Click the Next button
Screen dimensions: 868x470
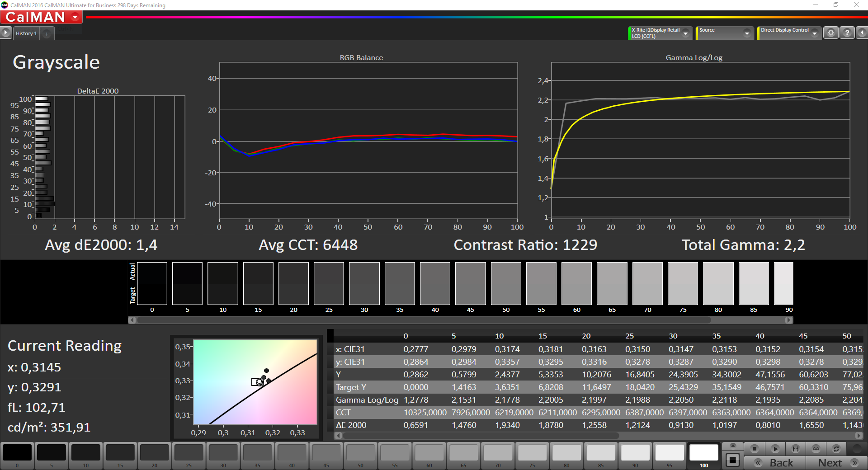[x=836, y=463]
